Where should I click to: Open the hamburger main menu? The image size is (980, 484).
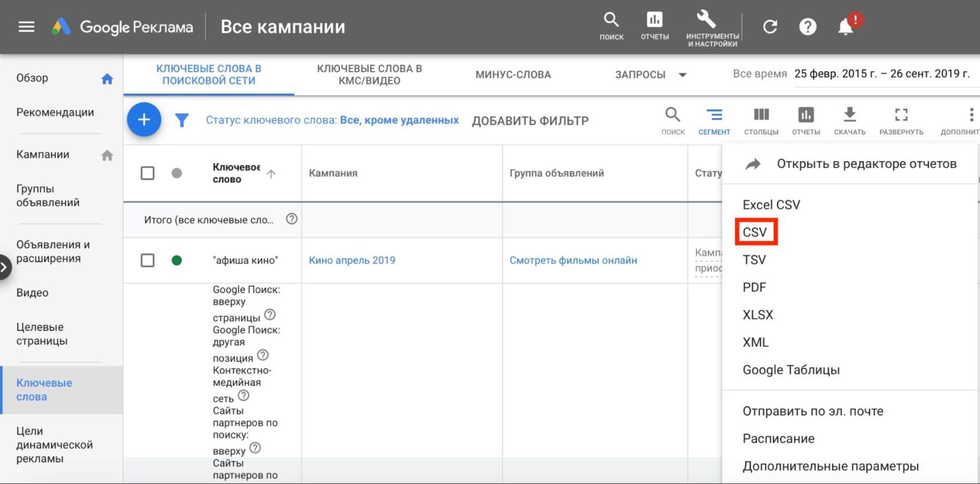tap(26, 27)
